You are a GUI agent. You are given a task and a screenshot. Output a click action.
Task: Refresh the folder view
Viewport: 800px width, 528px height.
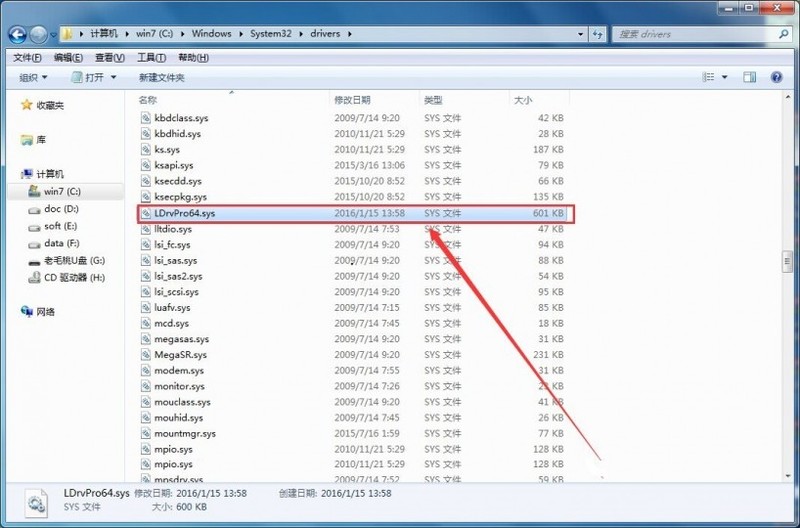597,34
